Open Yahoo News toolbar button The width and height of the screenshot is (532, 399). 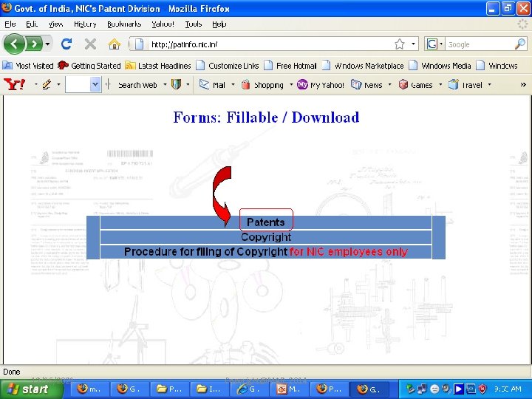point(366,85)
